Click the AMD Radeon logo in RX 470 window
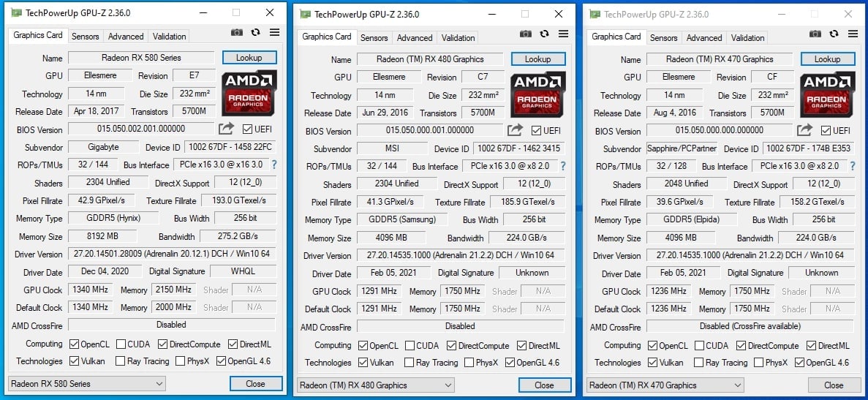 point(828,94)
